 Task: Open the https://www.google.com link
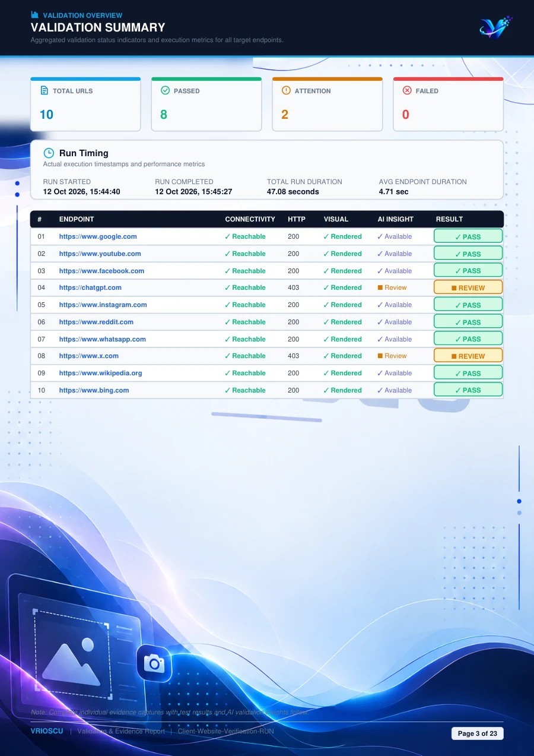coord(98,236)
